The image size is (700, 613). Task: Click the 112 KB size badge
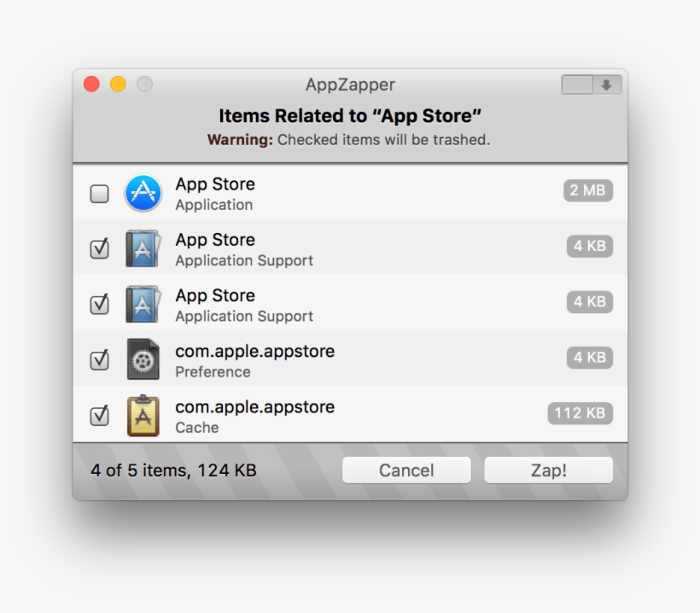pos(580,413)
